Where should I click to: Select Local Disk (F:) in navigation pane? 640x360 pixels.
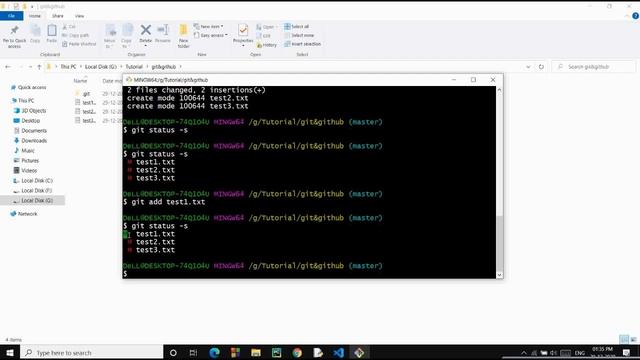point(33,191)
